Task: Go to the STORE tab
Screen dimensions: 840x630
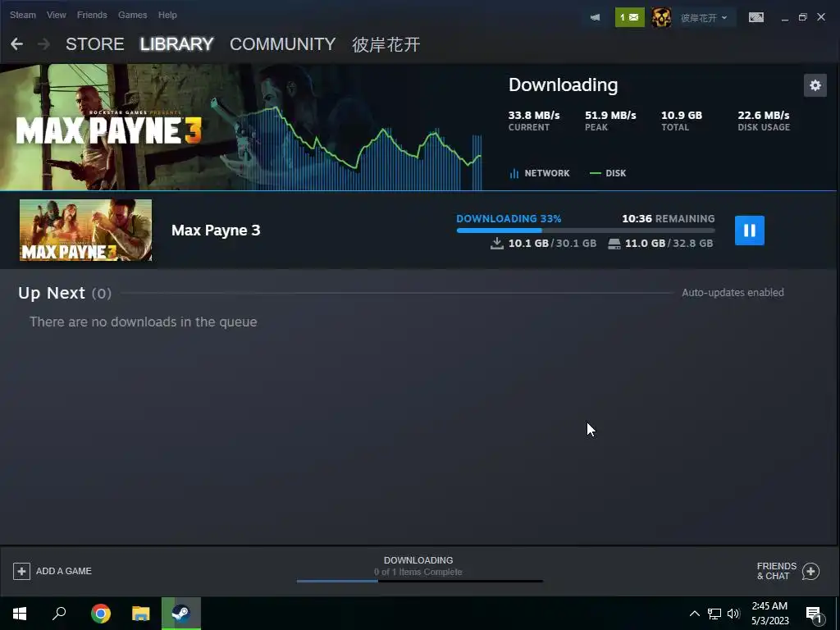Action: coord(95,44)
